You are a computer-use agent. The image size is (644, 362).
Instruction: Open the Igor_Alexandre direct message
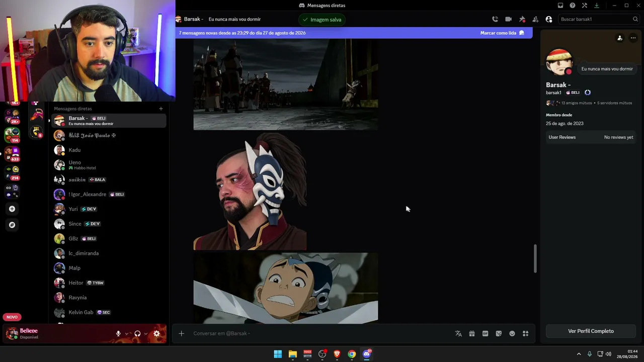(109, 194)
